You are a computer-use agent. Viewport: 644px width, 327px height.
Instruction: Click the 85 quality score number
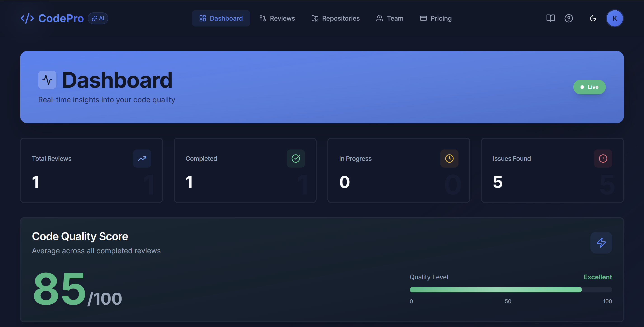[59, 289]
